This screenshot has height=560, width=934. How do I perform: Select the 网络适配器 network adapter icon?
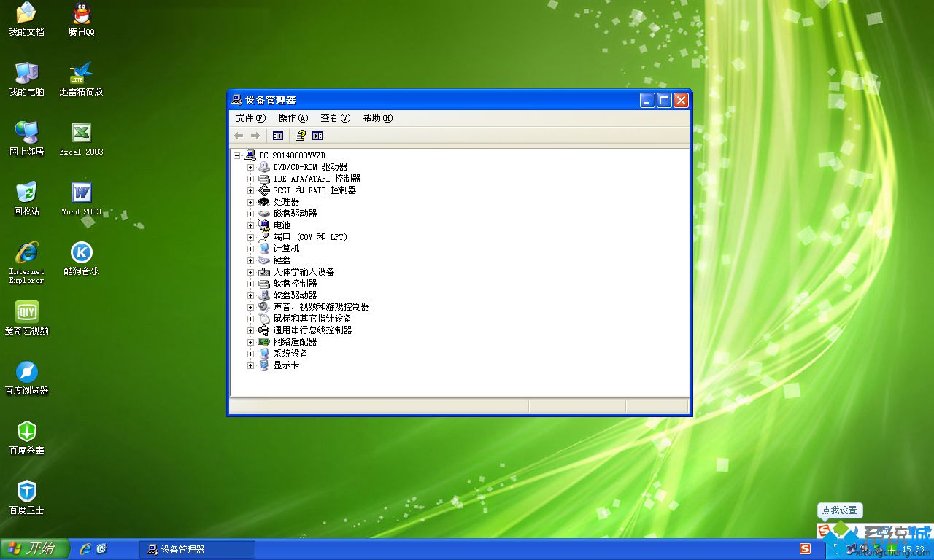pos(264,342)
